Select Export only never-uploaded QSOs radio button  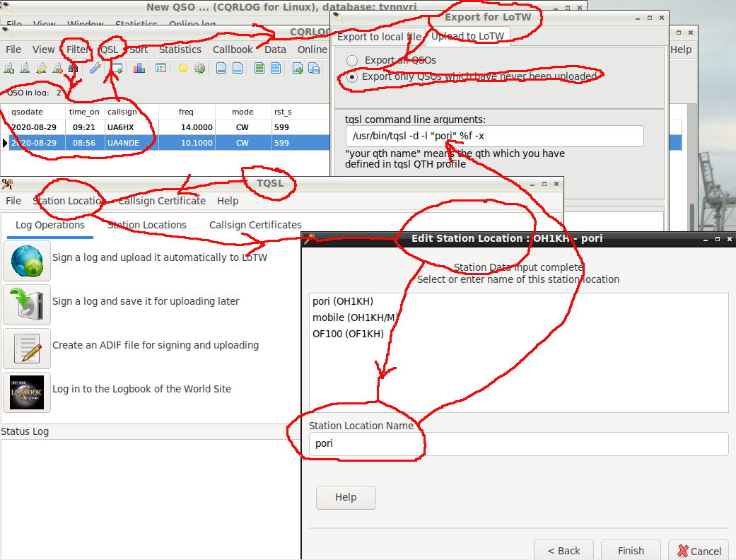(352, 77)
